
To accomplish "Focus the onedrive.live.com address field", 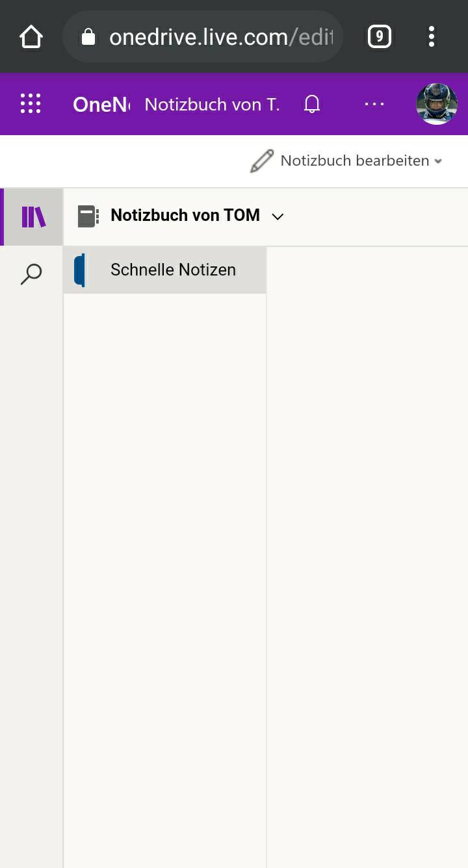I will coord(221,38).
